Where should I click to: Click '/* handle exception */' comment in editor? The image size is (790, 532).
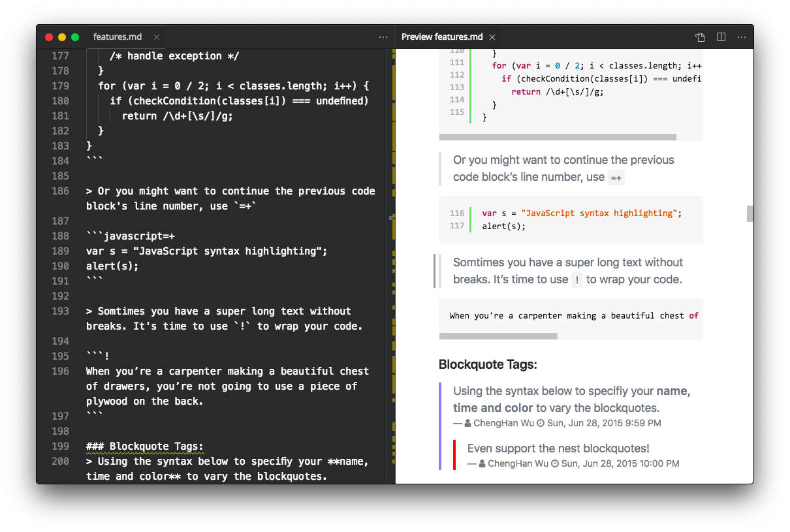tap(174, 56)
